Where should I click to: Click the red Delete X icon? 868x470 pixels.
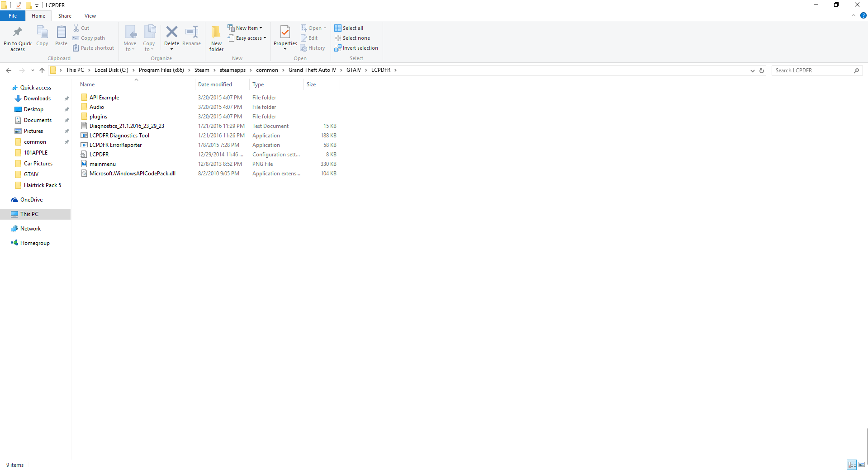tap(172, 32)
